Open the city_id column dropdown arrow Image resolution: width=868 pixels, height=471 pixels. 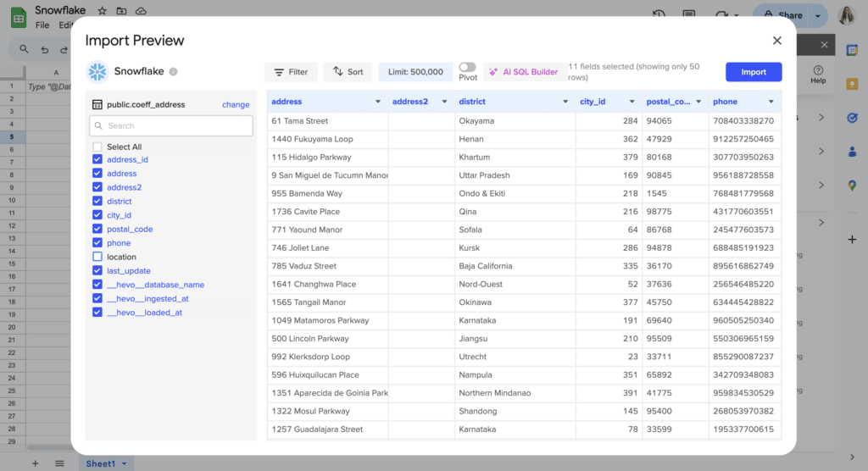point(632,102)
